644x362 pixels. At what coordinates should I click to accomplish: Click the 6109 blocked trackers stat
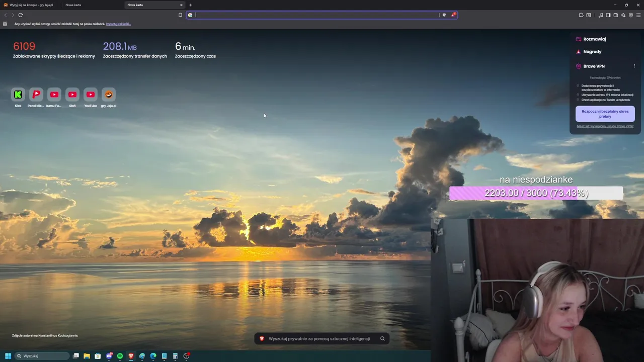(x=54, y=50)
